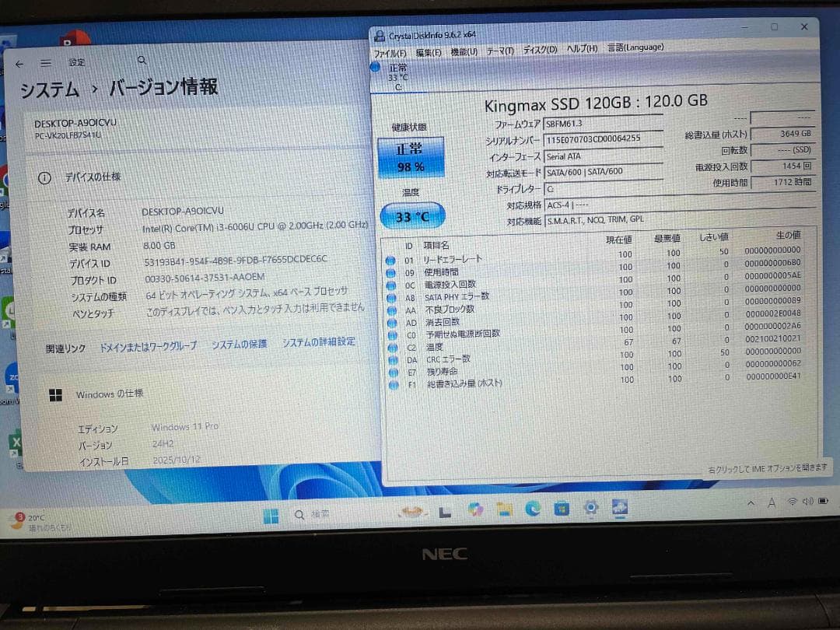This screenshot has height=630, width=840.
Task: Open the Settings navigation hamburger menu
Action: [x=45, y=62]
